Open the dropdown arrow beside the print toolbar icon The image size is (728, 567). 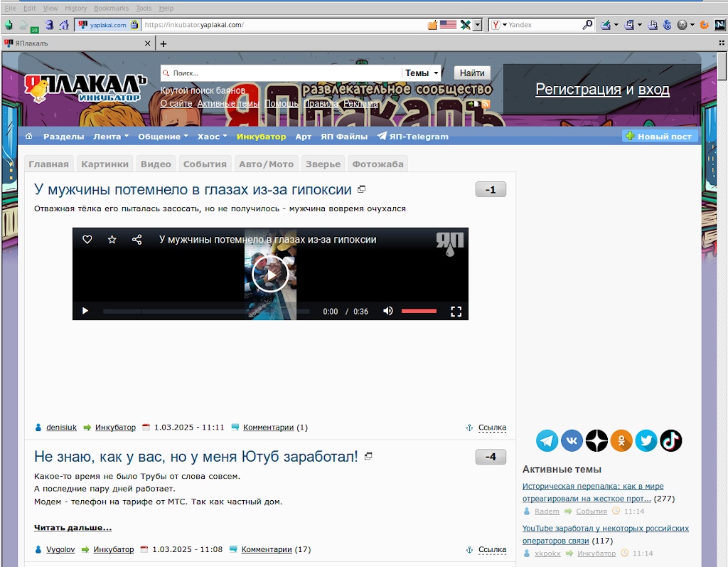pyautogui.click(x=640, y=25)
